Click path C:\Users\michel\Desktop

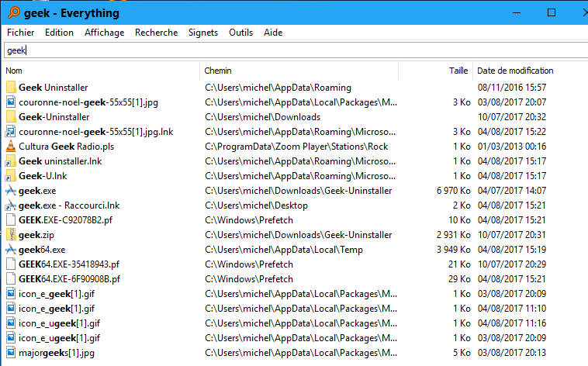256,205
